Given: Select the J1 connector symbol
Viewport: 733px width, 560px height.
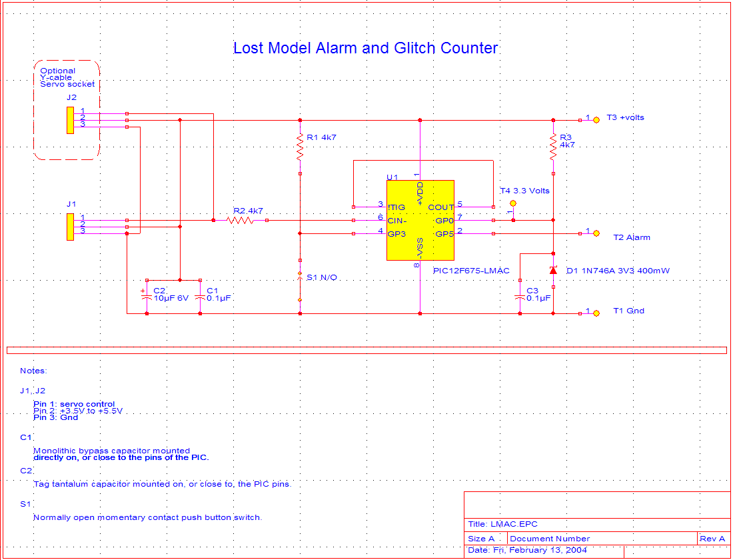Looking at the screenshot, I should 70,227.
